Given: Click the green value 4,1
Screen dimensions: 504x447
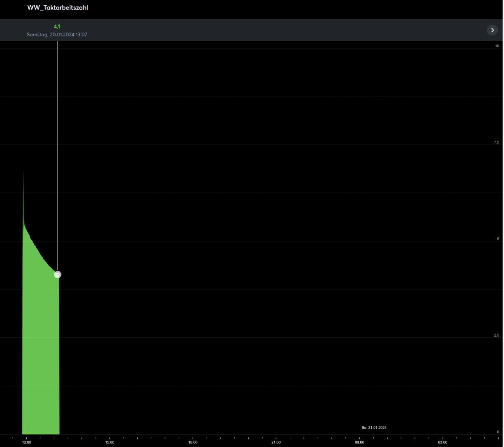Looking at the screenshot, I should pos(57,26).
